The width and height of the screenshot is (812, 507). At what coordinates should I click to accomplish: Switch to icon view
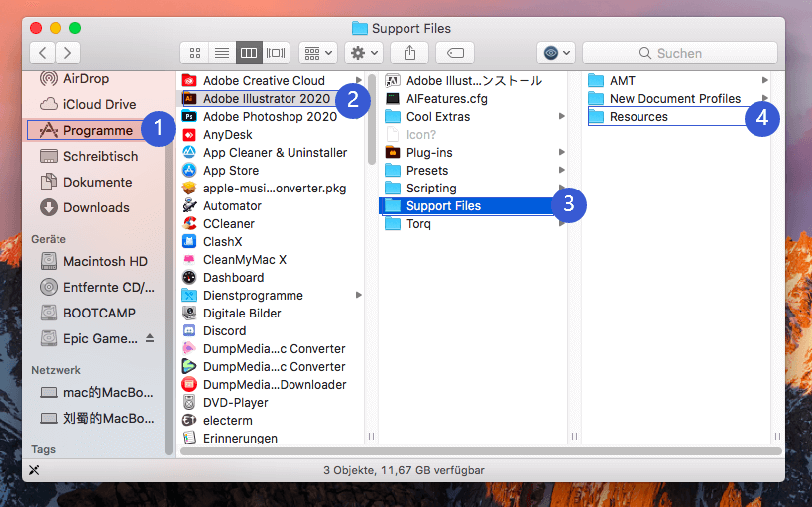[195, 53]
